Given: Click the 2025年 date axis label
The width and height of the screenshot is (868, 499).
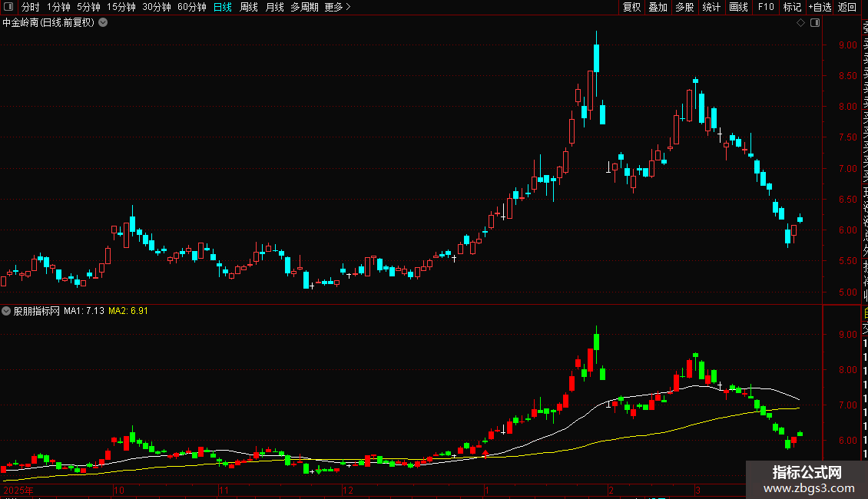Looking at the screenshot, I should tap(18, 490).
